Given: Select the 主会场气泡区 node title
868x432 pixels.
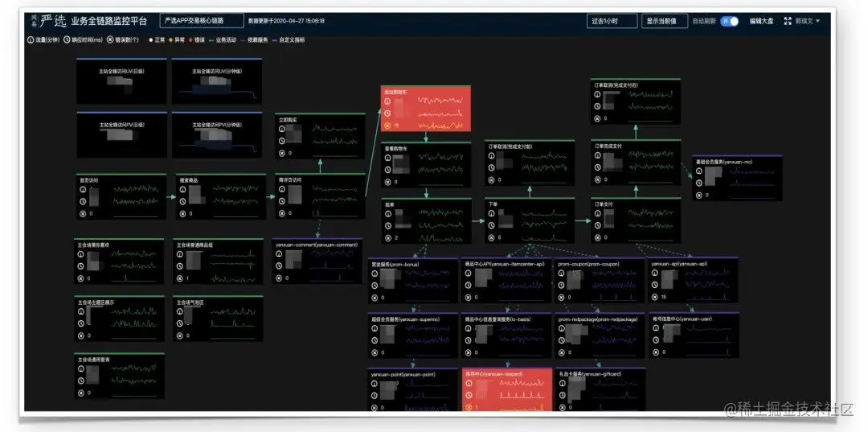Looking at the screenshot, I should pyautogui.click(x=190, y=303).
